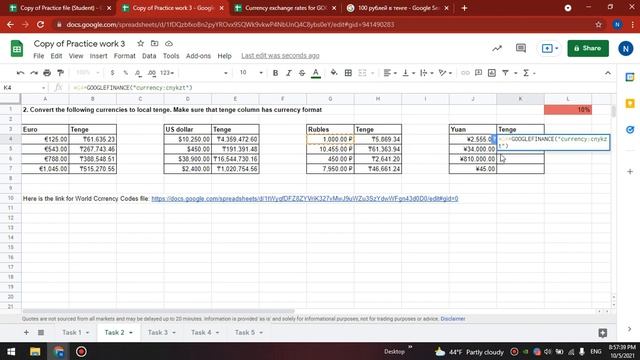This screenshot has height=360, width=640.
Task: Open vertical align dropdown
Action: (408, 73)
